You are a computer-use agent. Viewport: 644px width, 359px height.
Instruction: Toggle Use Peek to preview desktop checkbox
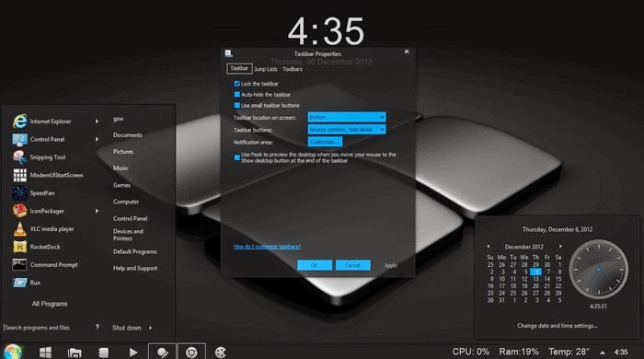237,157
